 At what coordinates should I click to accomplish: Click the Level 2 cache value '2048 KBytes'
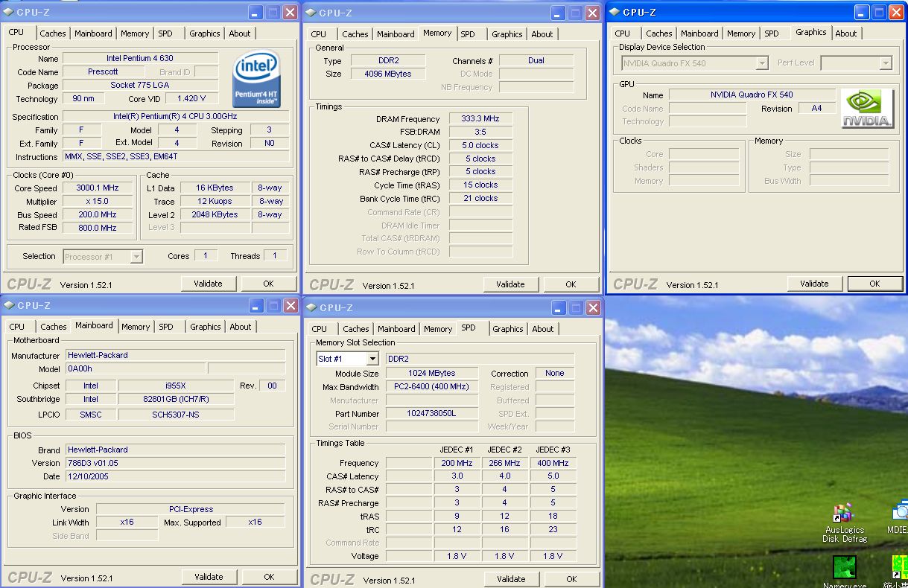point(215,215)
